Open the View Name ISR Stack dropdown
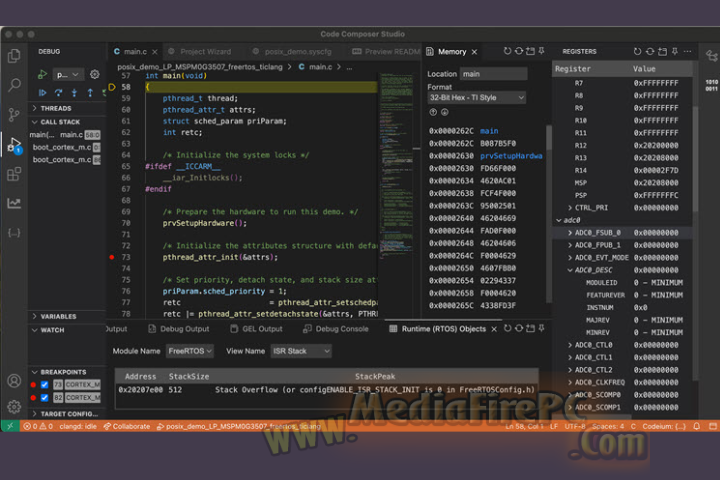 point(301,351)
